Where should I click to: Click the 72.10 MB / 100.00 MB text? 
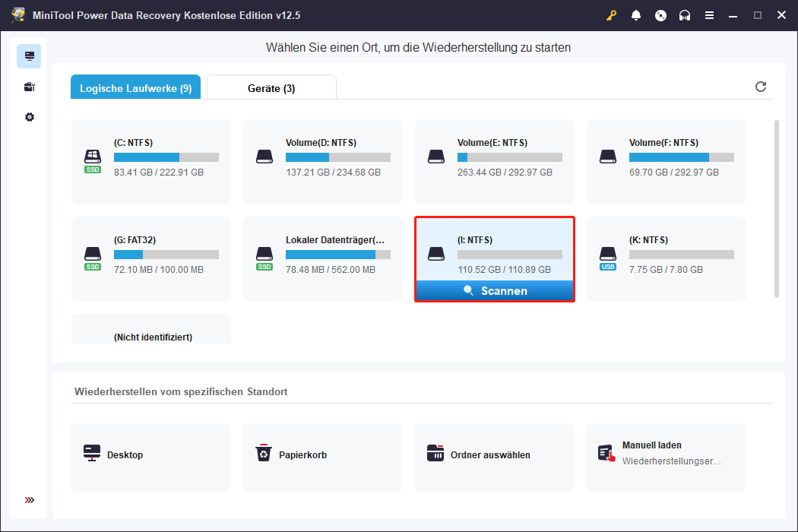coord(159,269)
